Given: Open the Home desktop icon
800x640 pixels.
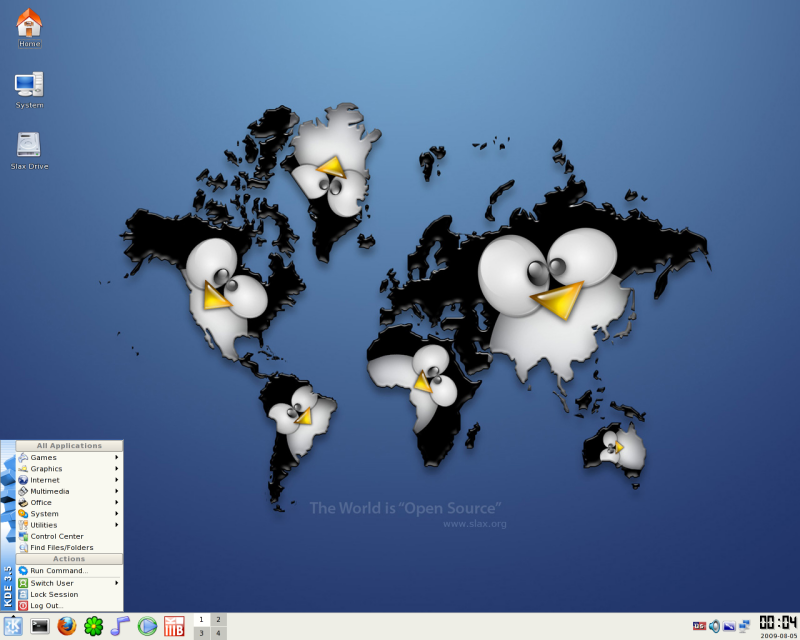Looking at the screenshot, I should [x=29, y=28].
